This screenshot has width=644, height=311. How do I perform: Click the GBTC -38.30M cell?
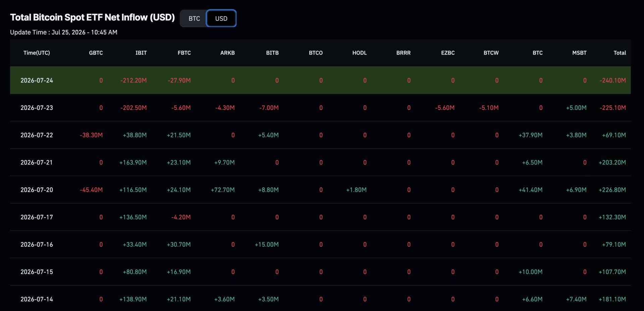click(91, 135)
